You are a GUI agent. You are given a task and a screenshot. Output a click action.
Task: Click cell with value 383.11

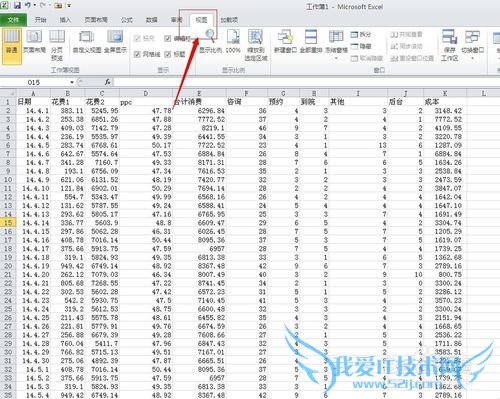pyautogui.click(x=68, y=110)
